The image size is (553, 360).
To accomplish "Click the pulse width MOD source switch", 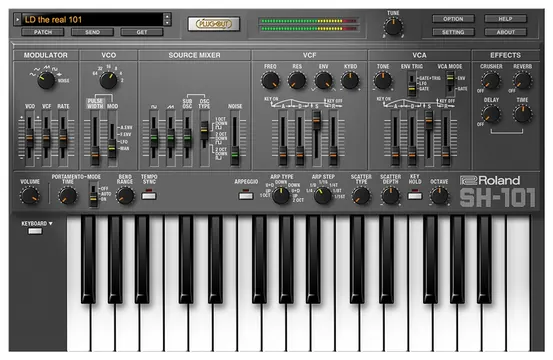I will pos(112,138).
